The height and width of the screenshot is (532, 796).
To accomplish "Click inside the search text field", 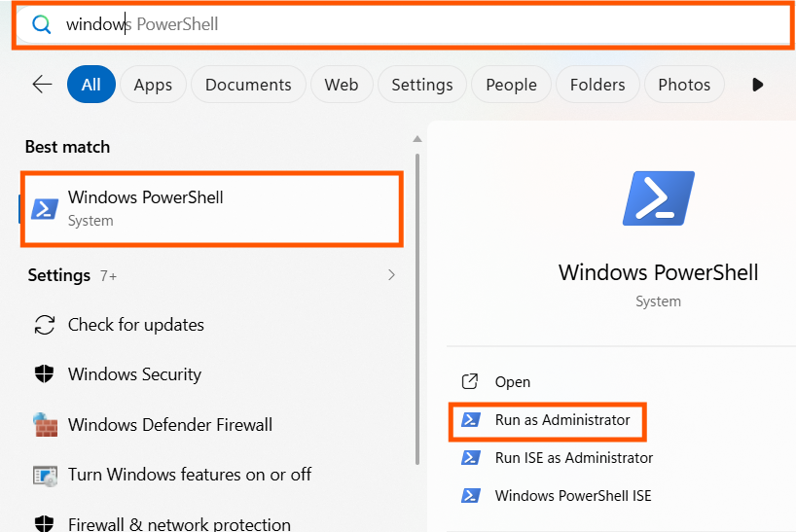I will coord(404,24).
